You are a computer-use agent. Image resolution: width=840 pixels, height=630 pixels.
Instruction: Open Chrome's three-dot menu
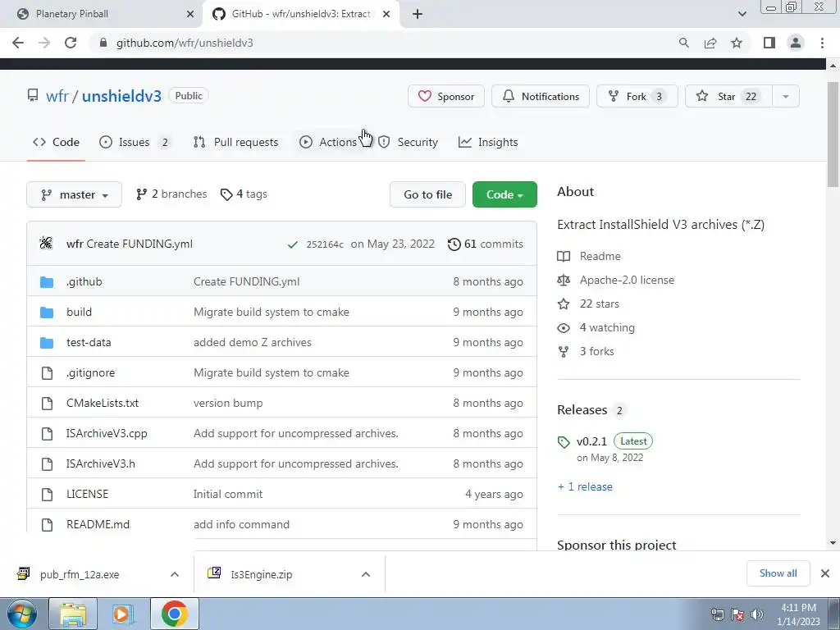click(822, 43)
